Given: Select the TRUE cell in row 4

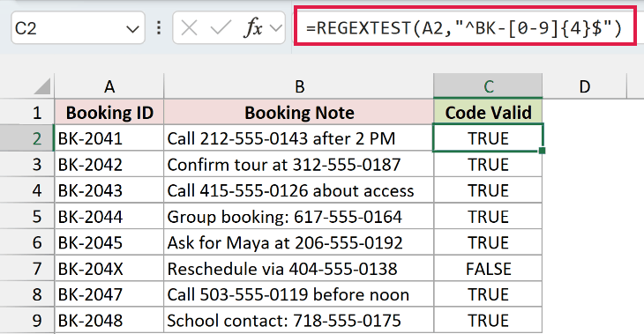Looking at the screenshot, I should tap(488, 190).
